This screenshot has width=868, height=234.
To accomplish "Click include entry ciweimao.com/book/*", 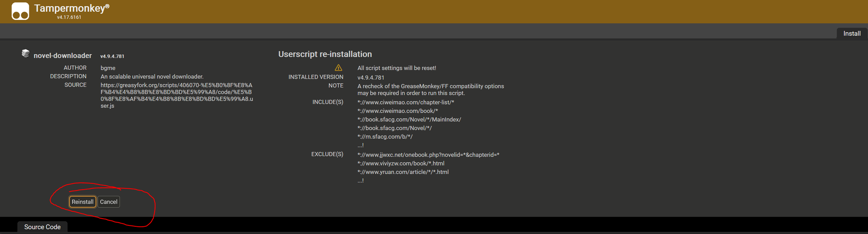I will [398, 111].
